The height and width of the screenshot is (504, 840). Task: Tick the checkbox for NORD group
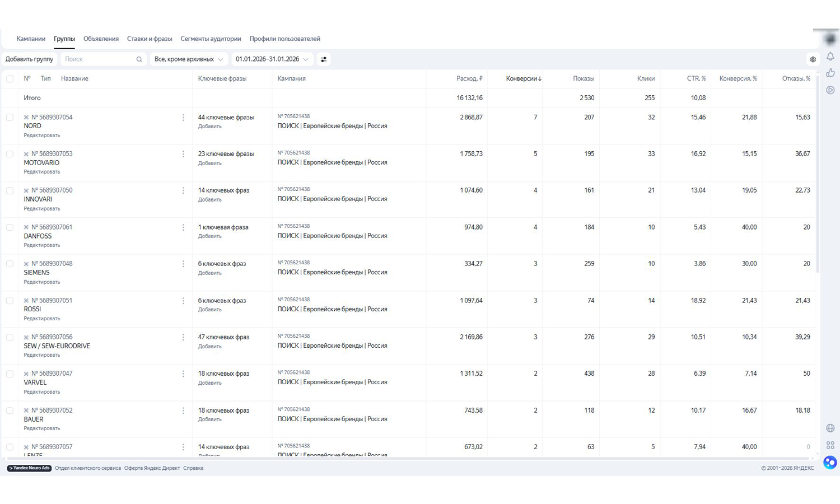(10, 118)
